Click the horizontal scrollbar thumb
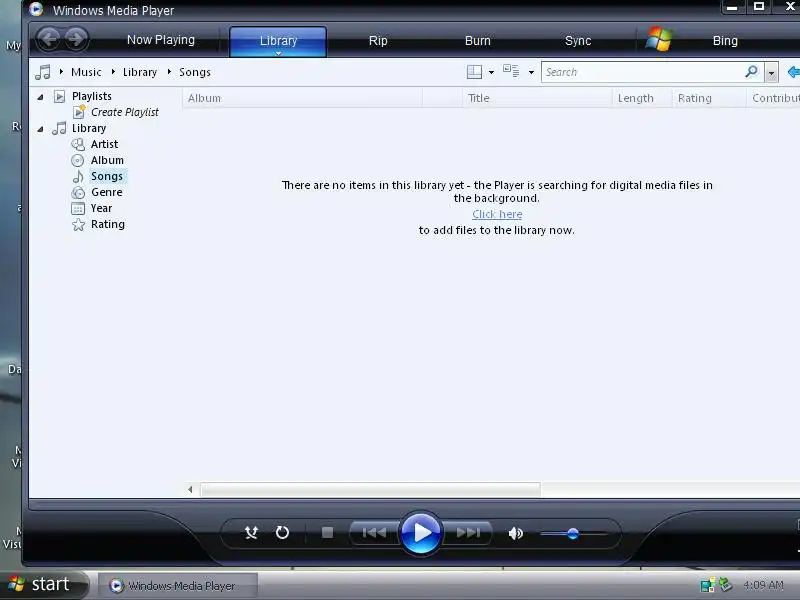The width and height of the screenshot is (800, 600). (370, 489)
